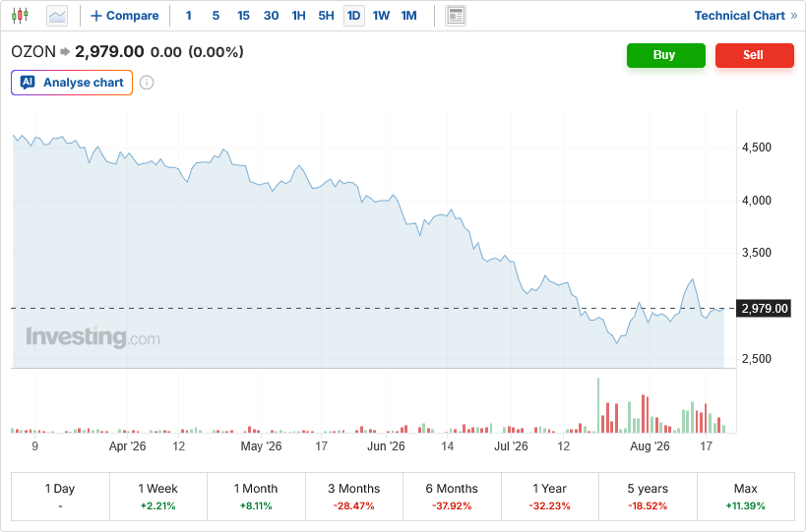The image size is (806, 532).
Task: Click the 4,000 axis label
Action: pos(756,201)
